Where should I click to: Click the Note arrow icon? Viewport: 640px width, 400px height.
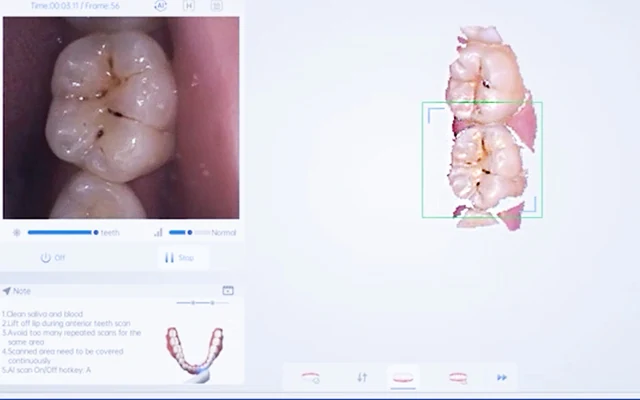pyautogui.click(x=7, y=291)
